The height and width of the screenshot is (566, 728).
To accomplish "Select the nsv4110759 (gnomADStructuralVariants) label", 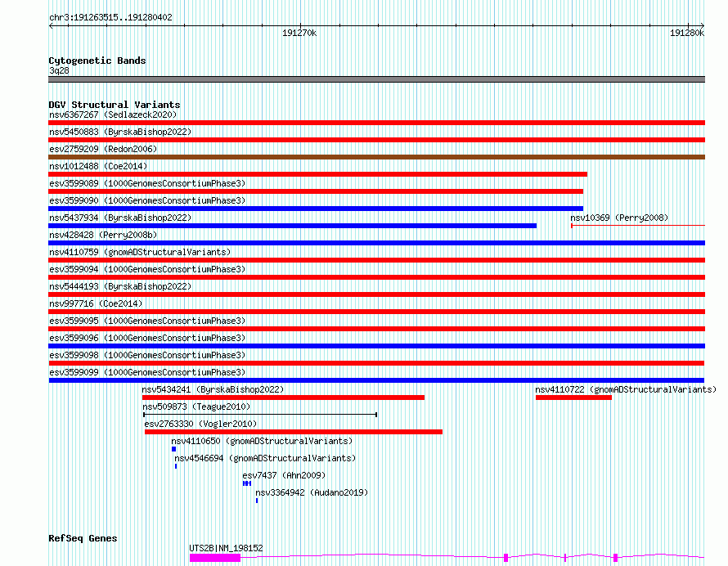I will [140, 252].
